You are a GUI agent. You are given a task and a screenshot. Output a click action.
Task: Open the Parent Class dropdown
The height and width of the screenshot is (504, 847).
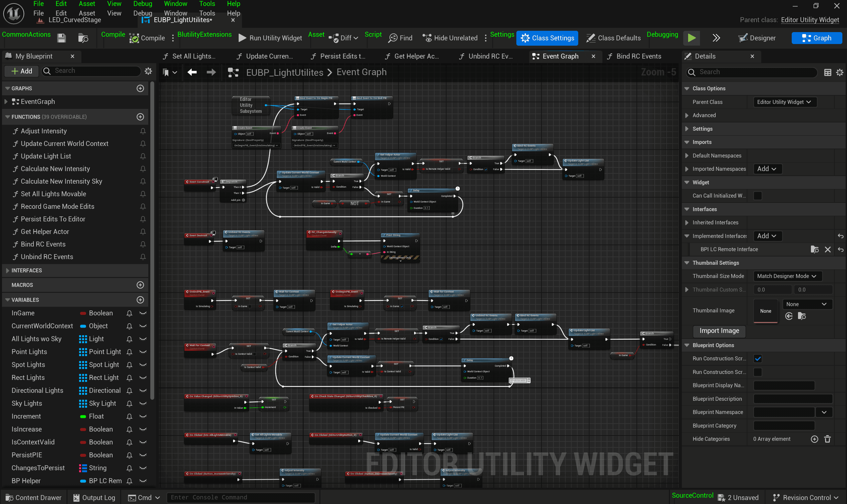click(784, 102)
